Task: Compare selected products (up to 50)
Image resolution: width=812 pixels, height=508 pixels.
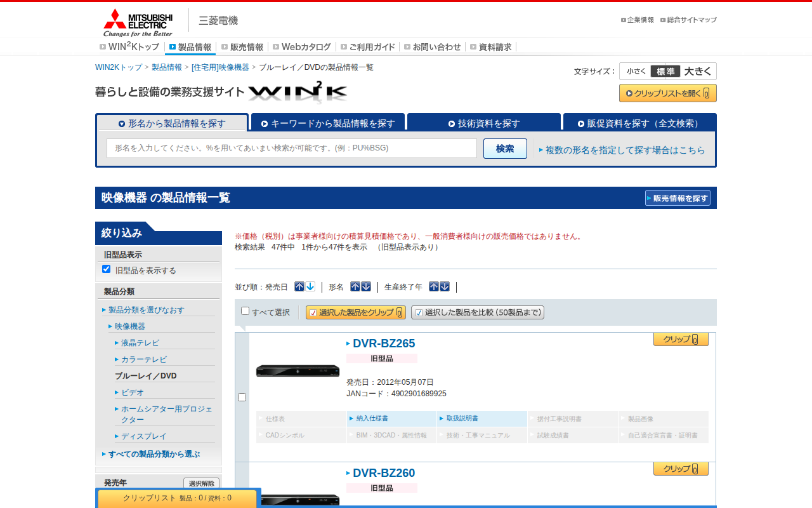Action: (x=478, y=312)
